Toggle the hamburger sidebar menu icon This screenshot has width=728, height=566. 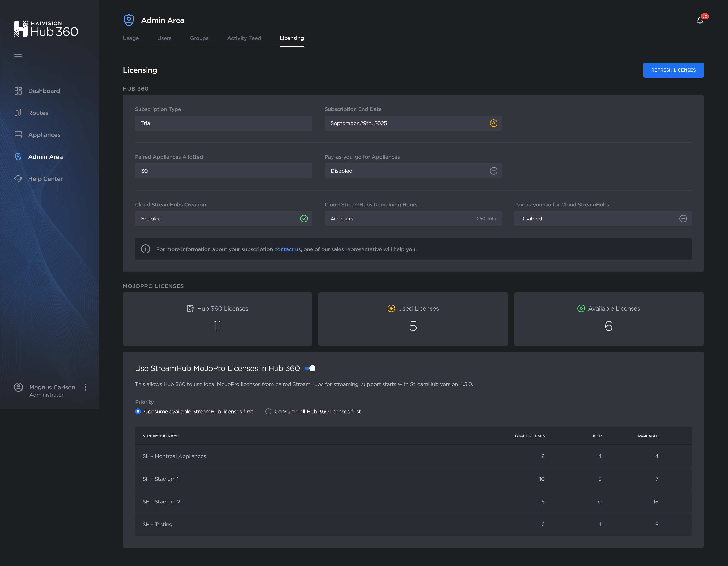pos(18,57)
